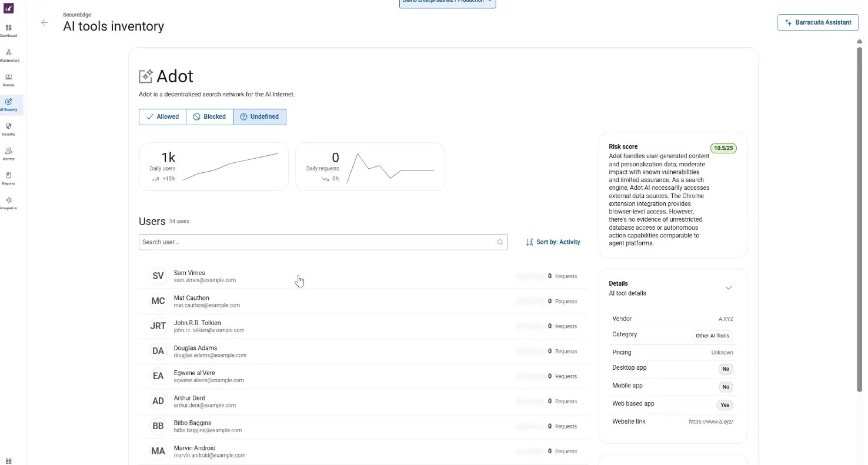Set Adot status to Allowed
The image size is (868, 465).
[162, 116]
